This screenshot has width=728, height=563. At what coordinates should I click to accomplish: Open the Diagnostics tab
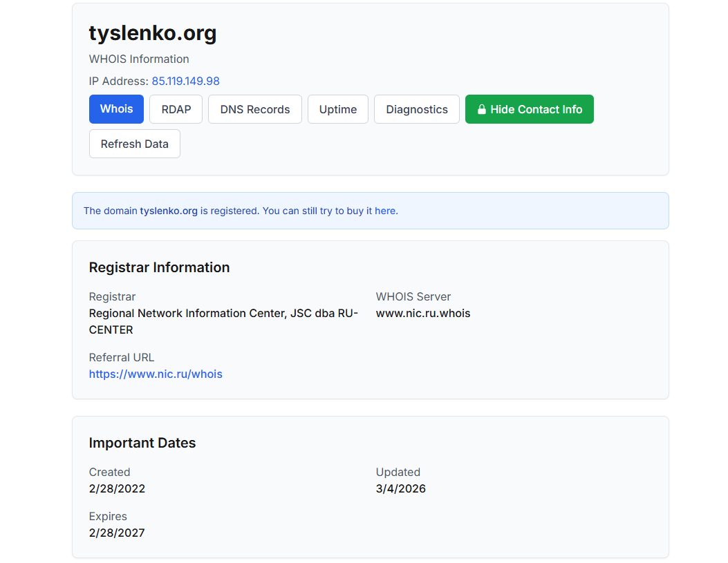417,109
